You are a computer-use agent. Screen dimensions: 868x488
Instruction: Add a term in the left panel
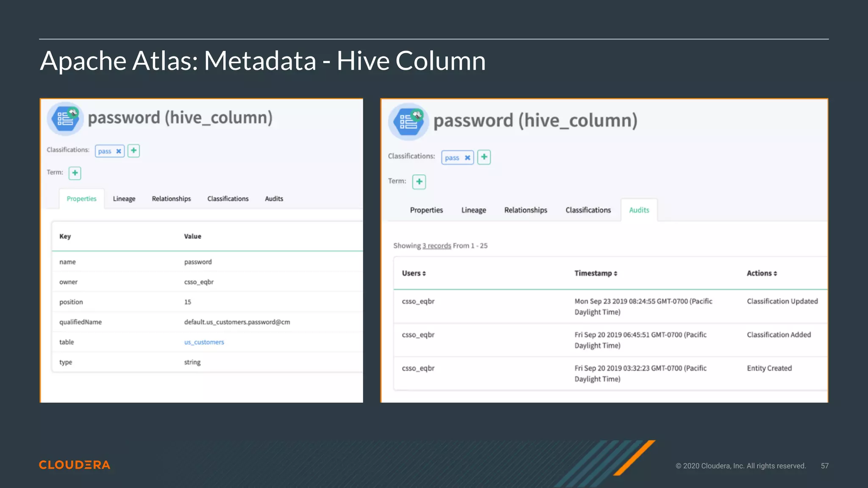tap(75, 173)
